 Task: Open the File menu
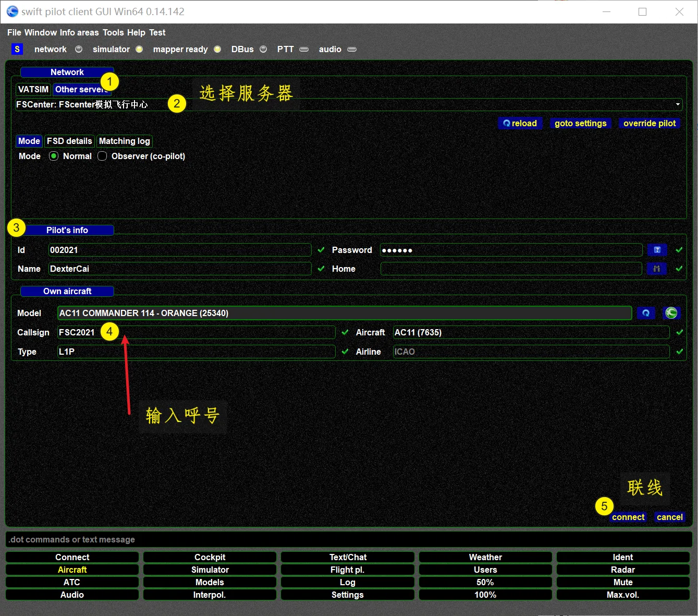[14, 32]
